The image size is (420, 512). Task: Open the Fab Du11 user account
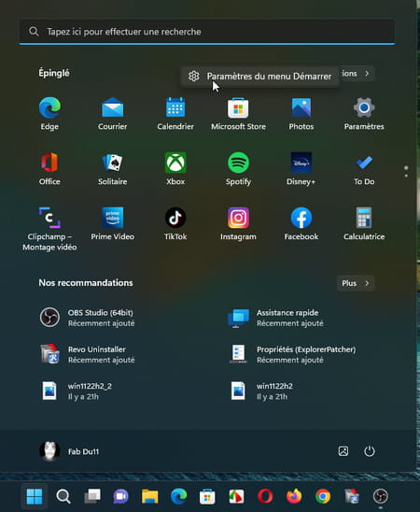point(69,451)
